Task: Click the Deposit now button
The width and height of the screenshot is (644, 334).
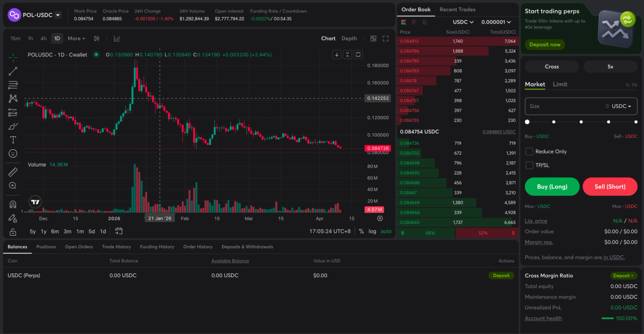Action: [x=545, y=45]
